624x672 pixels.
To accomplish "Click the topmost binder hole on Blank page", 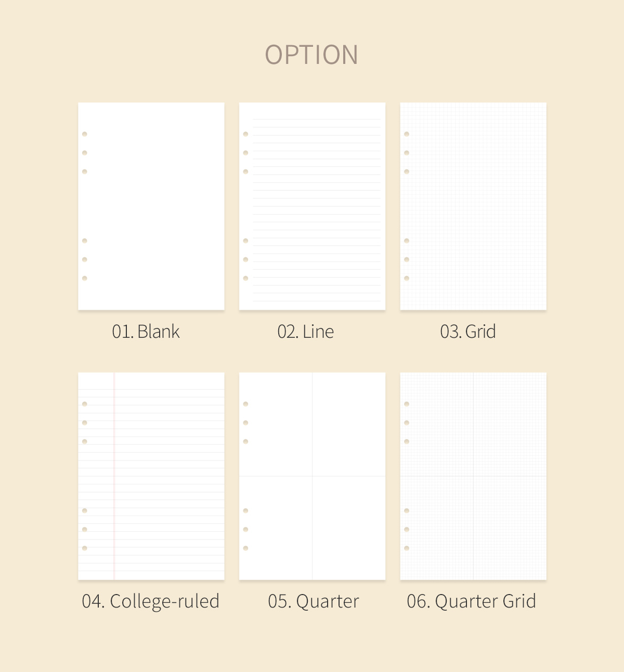I will 85,134.
